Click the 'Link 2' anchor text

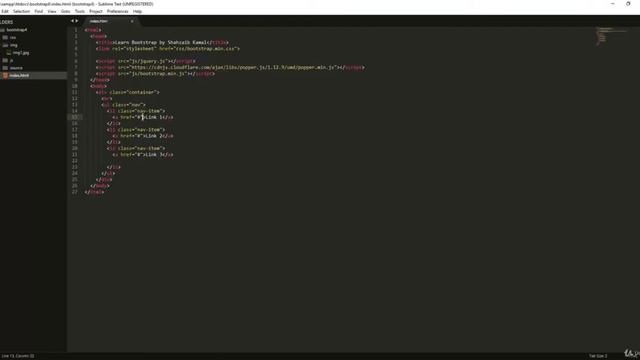pos(155,136)
